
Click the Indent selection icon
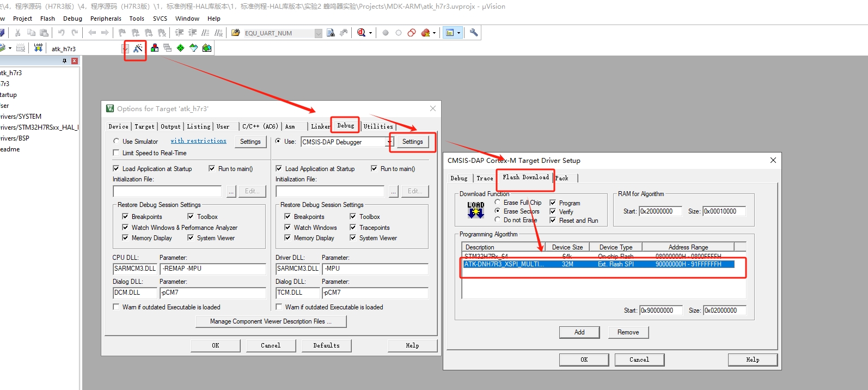point(179,33)
